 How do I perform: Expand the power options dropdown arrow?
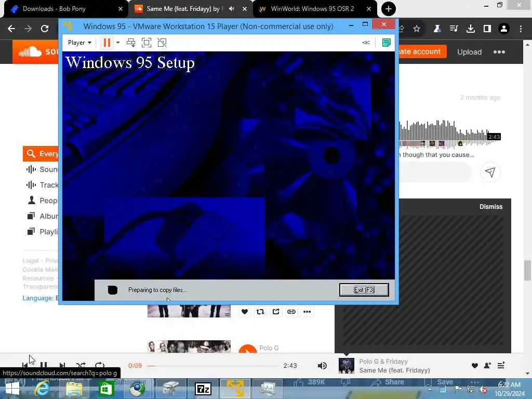coord(118,43)
